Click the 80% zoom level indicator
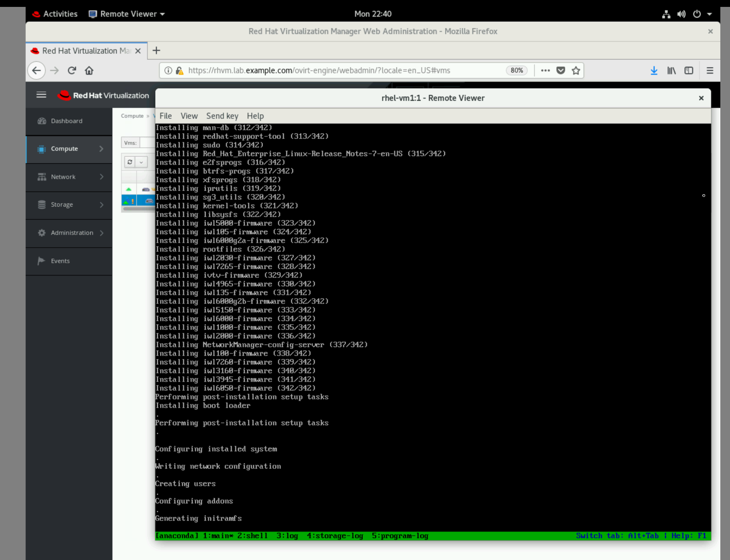Viewport: 730px width, 560px height. pyautogui.click(x=516, y=70)
